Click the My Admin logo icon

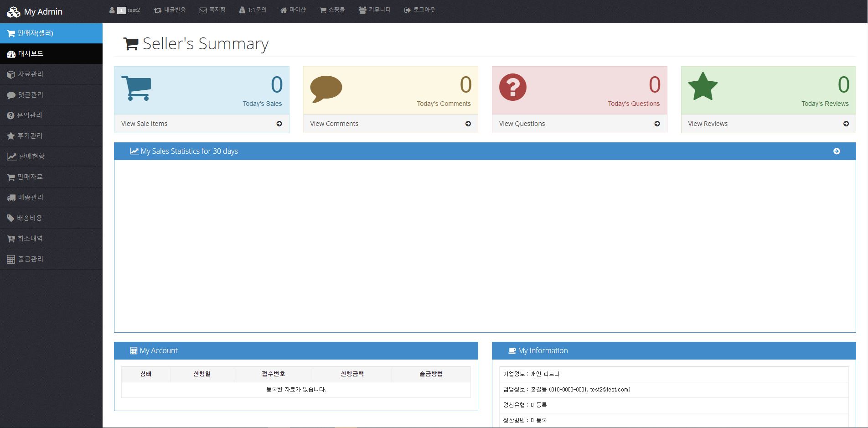click(13, 12)
